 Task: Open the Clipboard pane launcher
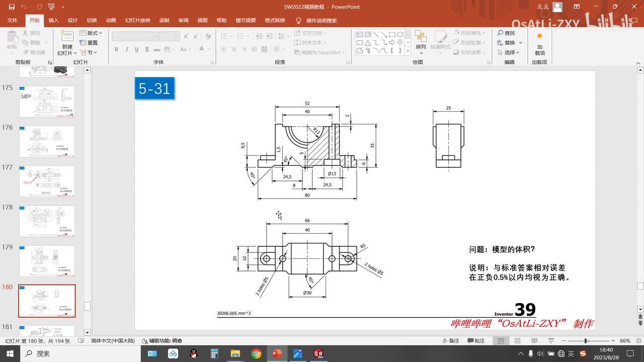pyautogui.click(x=50, y=62)
